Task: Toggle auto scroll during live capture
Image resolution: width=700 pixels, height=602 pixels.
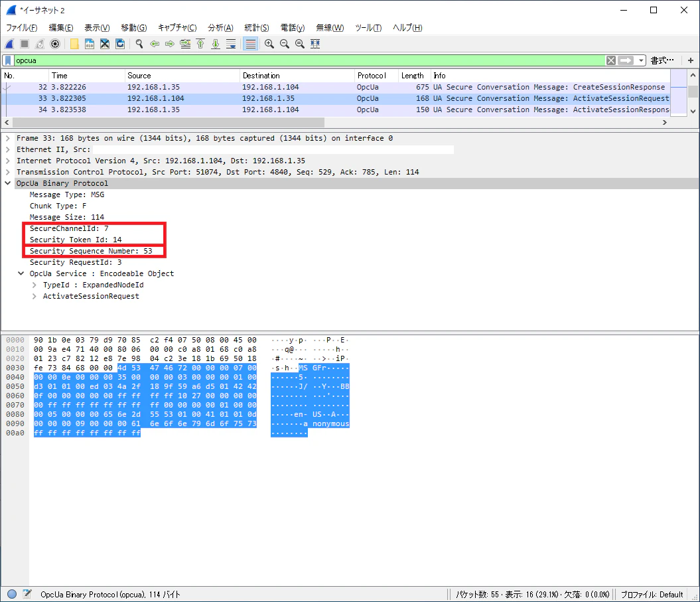Action: (x=231, y=44)
